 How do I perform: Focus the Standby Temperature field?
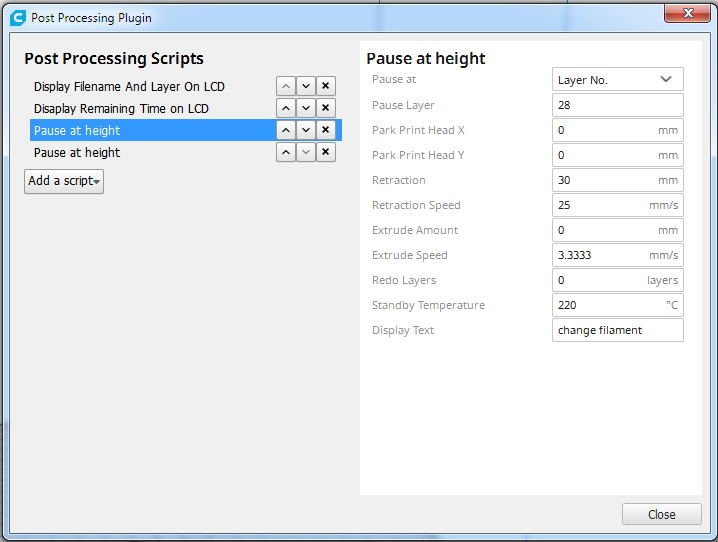[x=600, y=305]
